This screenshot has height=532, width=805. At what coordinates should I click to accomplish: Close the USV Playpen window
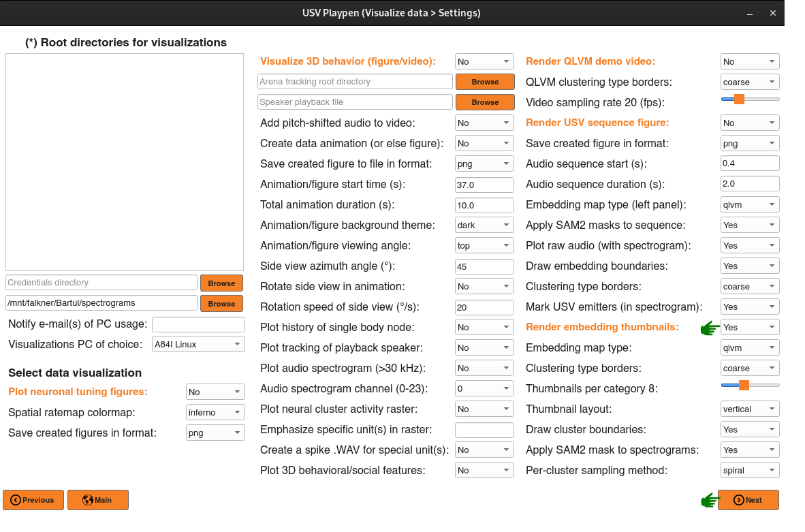point(773,14)
